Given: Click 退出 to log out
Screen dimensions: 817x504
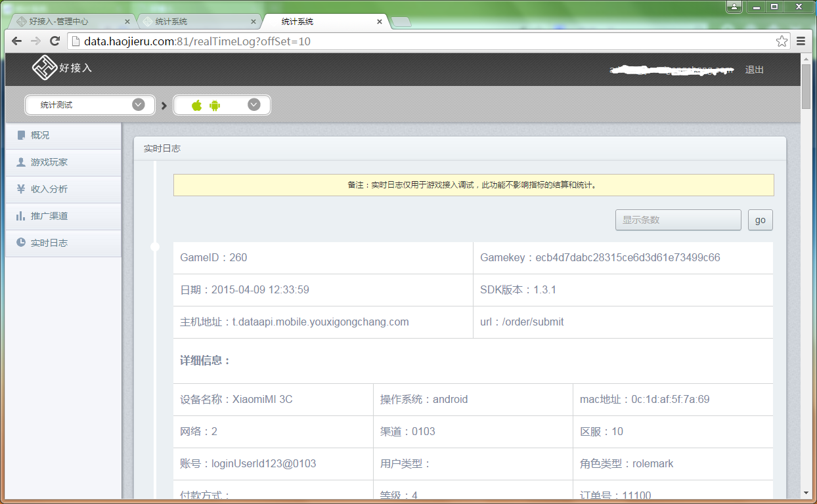Looking at the screenshot, I should [x=754, y=69].
